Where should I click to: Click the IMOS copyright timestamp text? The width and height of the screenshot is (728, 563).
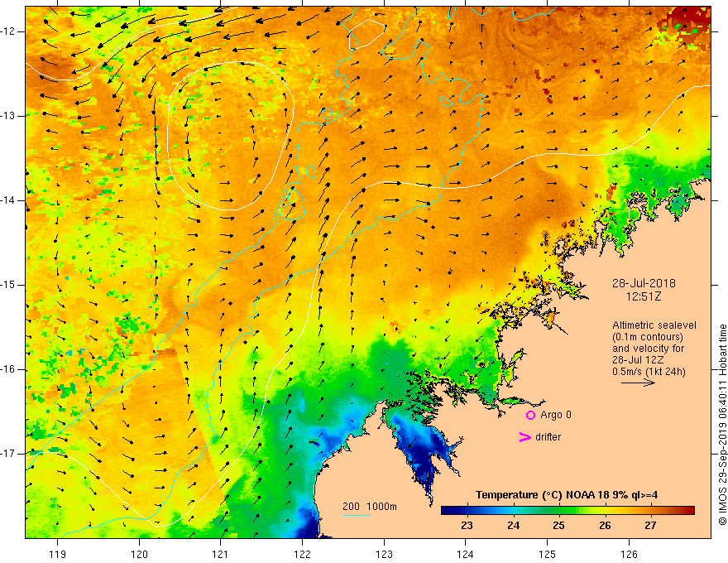[722, 425]
